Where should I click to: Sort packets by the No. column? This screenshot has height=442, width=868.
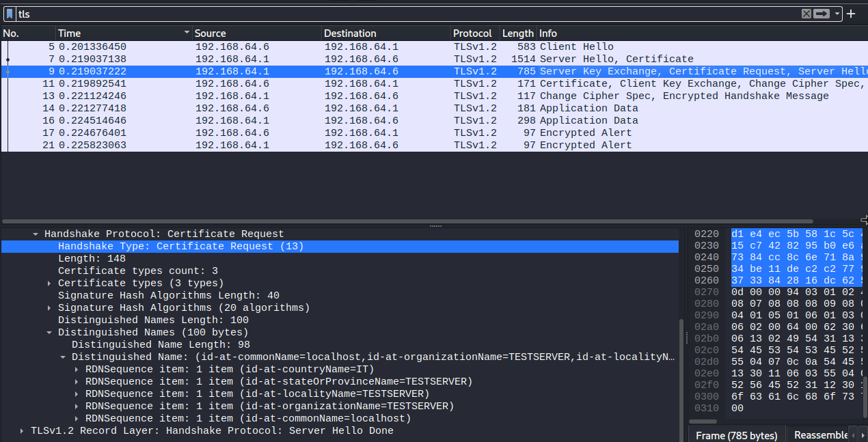pos(28,33)
